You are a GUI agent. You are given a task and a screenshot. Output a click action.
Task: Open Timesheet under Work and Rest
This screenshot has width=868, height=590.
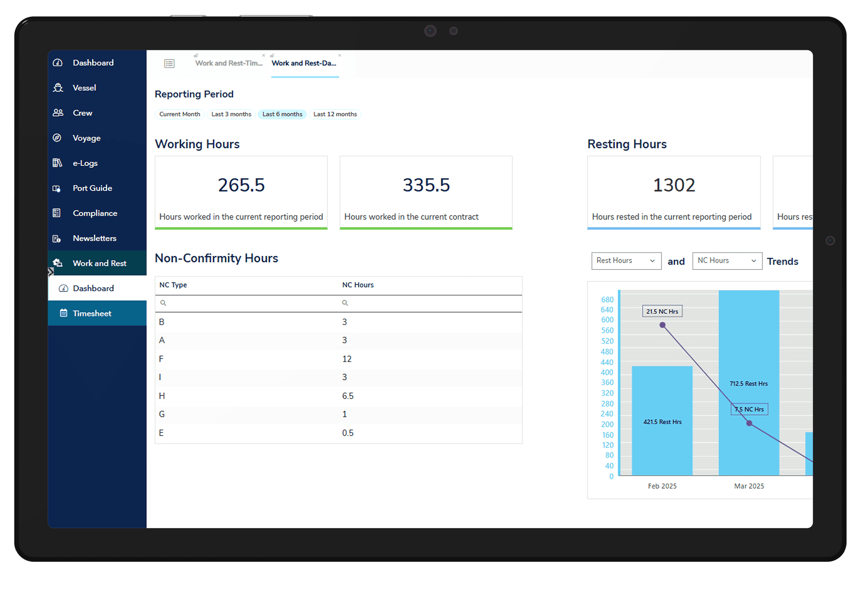pyautogui.click(x=92, y=313)
